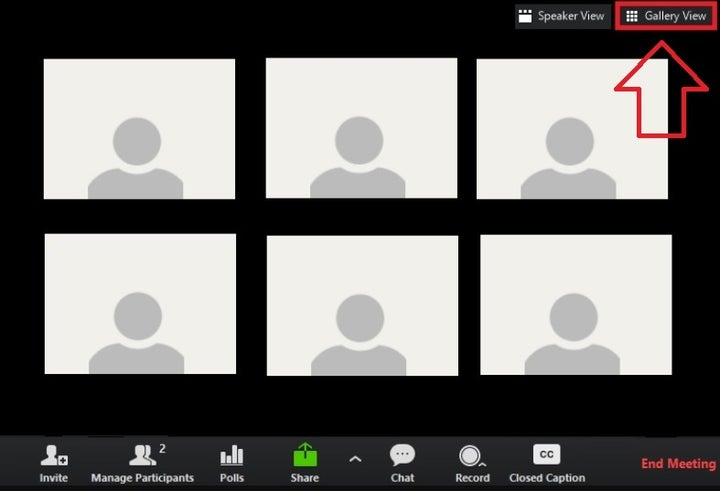Select the bottom-right participant tile
The width and height of the screenshot is (720, 491).
point(575,304)
